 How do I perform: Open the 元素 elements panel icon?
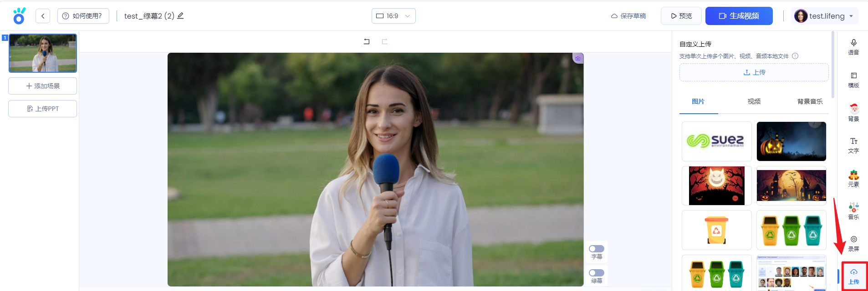click(853, 179)
